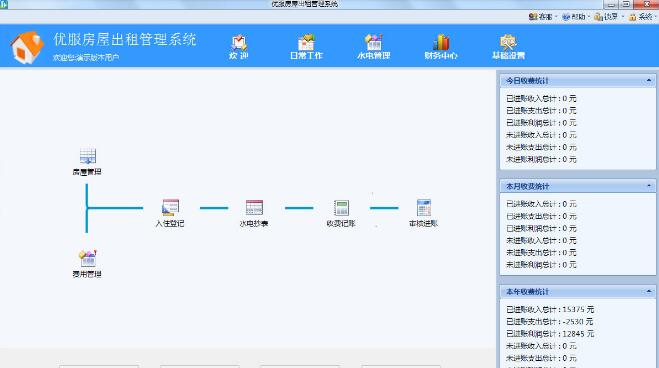659x368 pixels.
Task: Open the 日常工作 daily work section
Action: [306, 47]
